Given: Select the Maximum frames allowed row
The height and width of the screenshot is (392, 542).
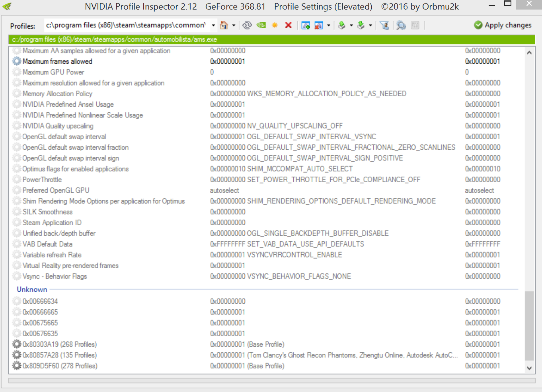Looking at the screenshot, I should 266,61.
